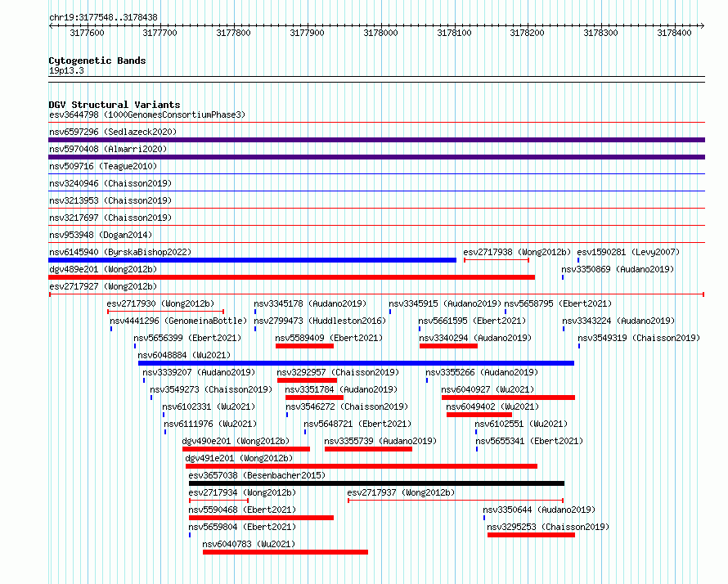Select the red nsv3340294 Audano2019 bar

pos(448,346)
